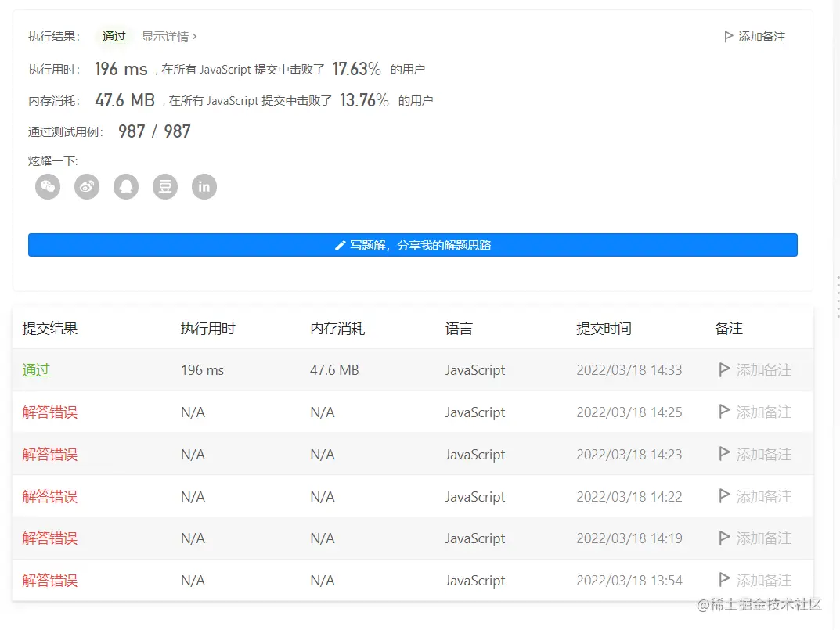Click timestamp 2022/03/18 14:33
This screenshot has height=630, width=840.
tap(629, 370)
